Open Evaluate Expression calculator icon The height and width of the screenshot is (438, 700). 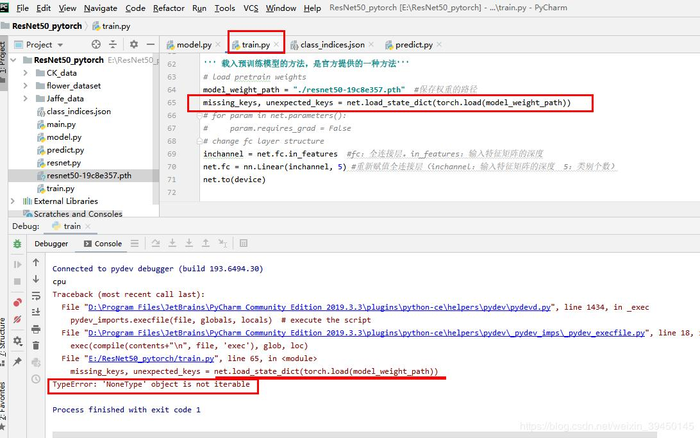[x=243, y=243]
